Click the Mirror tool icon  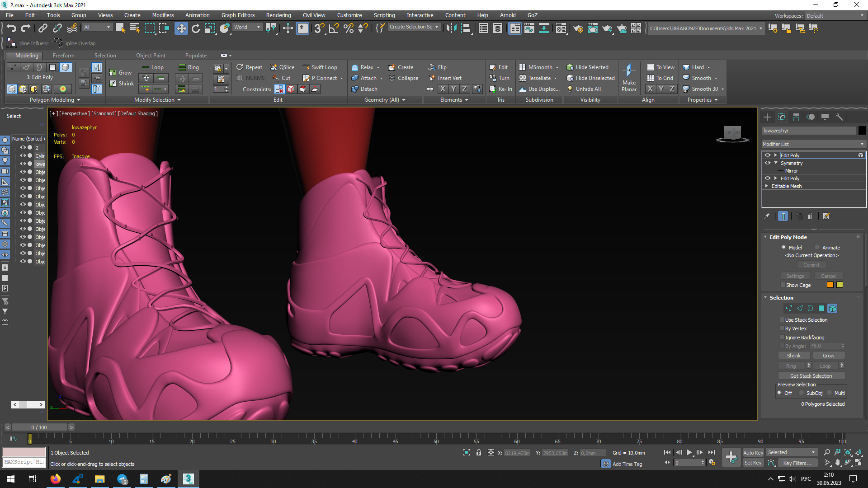click(x=451, y=28)
